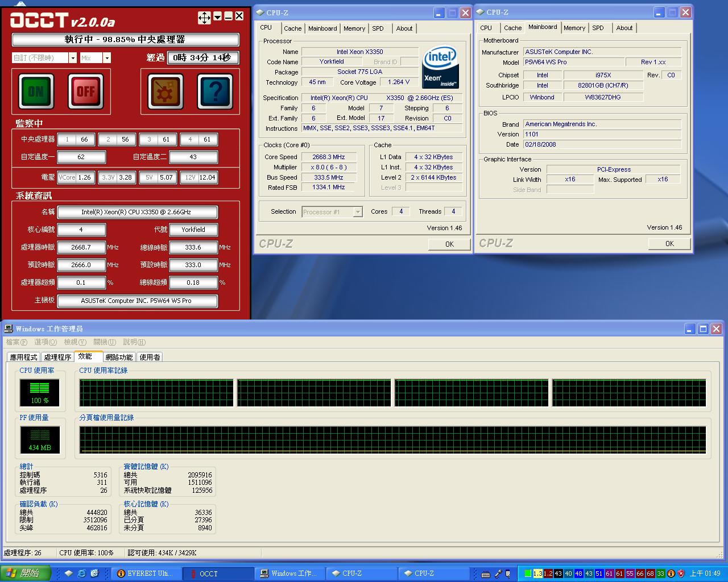Click tray indicator showing 1.2
728x582 pixels.
[548, 574]
